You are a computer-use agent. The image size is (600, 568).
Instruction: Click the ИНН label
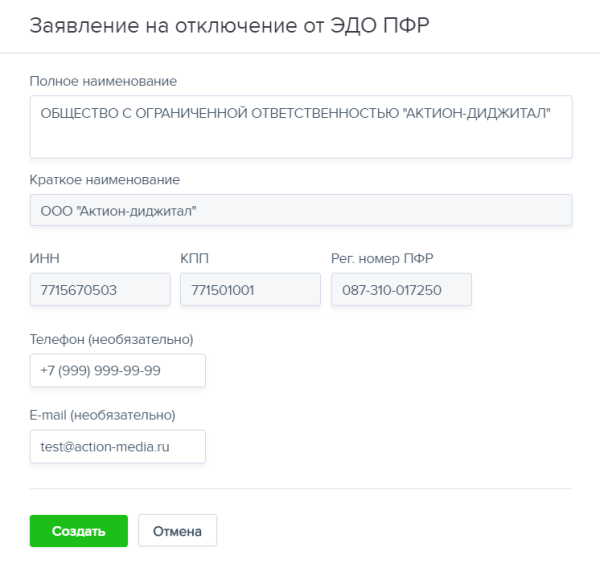[45, 259]
